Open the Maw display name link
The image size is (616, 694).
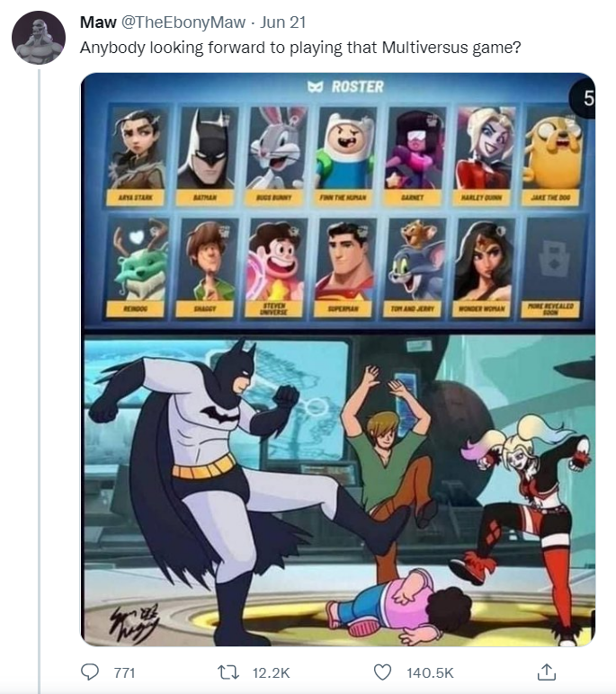(x=98, y=22)
